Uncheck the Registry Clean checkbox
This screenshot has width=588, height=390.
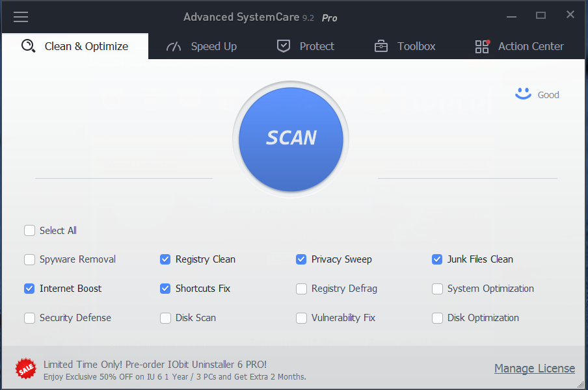coord(165,259)
